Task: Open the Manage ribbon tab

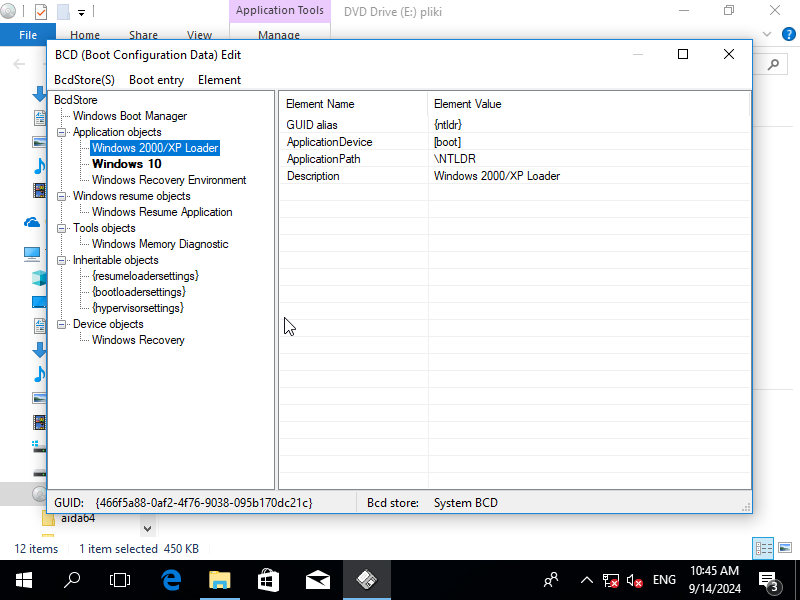Action: pyautogui.click(x=279, y=35)
